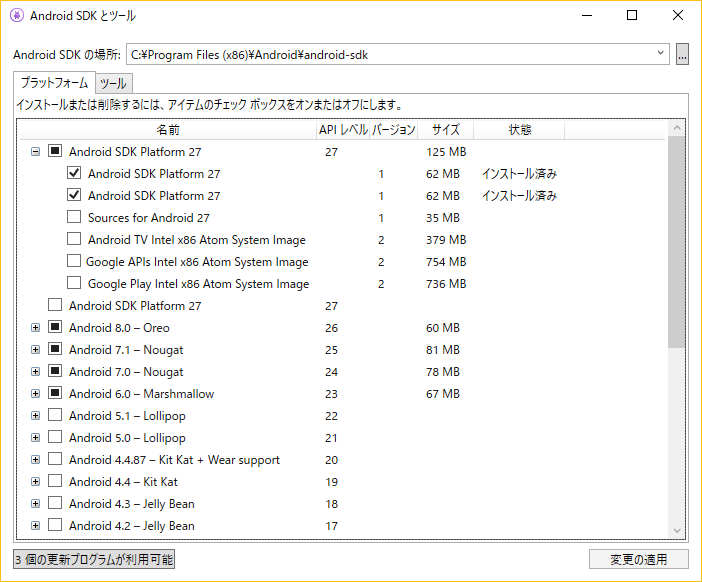Click the Android SDK app icon in title bar
The width and height of the screenshot is (702, 582).
17,15
